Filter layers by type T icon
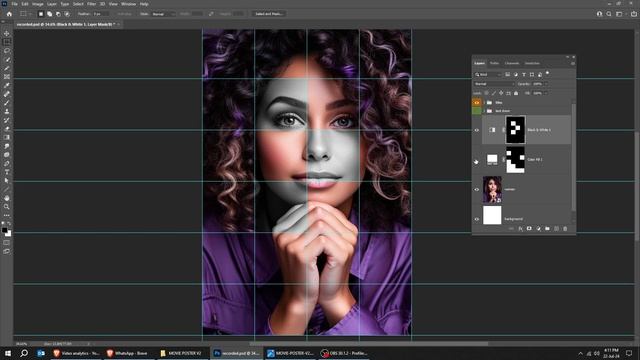Image resolution: width=640 pixels, height=360 pixels. (x=524, y=75)
